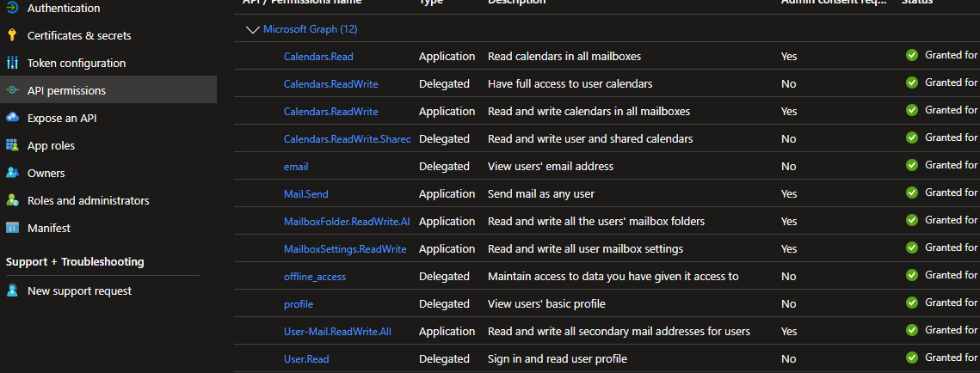The width and height of the screenshot is (980, 373).
Task: Click the Authentication sidebar icon
Action: click(12, 8)
